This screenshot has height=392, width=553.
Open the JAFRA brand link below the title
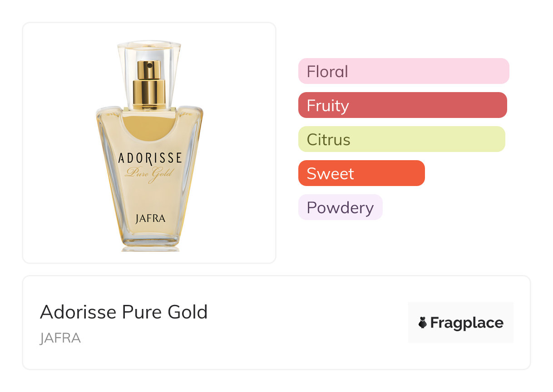click(x=60, y=338)
